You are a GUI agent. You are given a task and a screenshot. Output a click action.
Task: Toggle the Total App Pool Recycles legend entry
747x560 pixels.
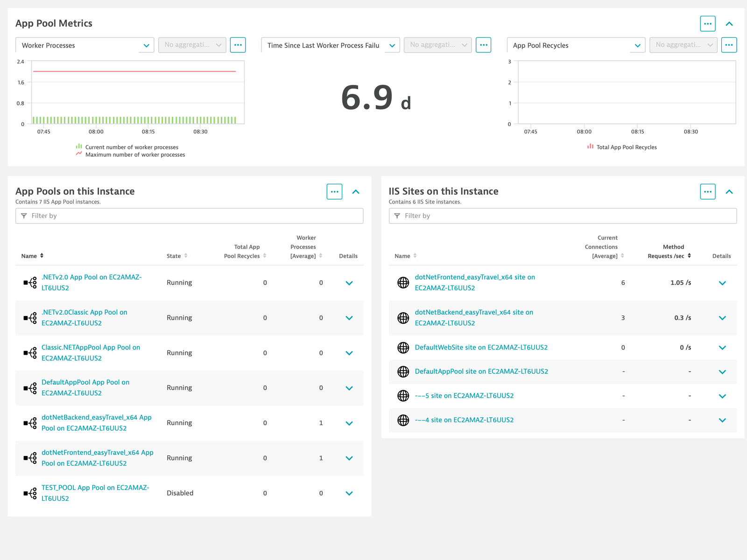coord(622,147)
